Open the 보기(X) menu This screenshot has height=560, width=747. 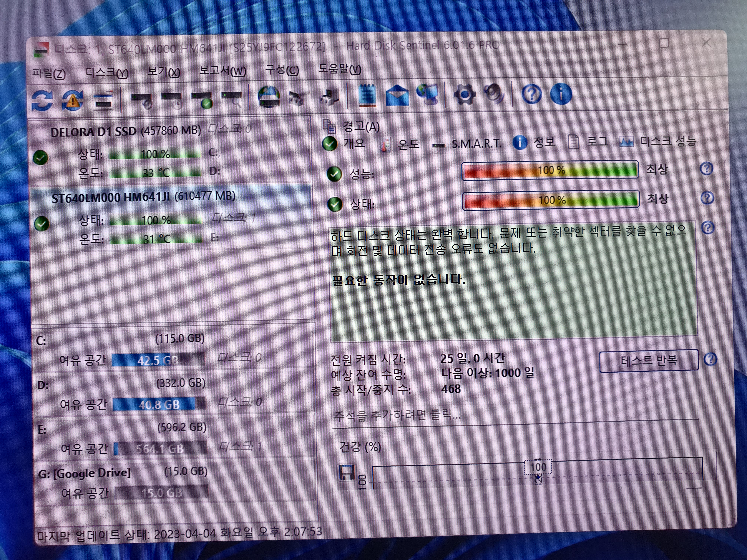point(164,71)
